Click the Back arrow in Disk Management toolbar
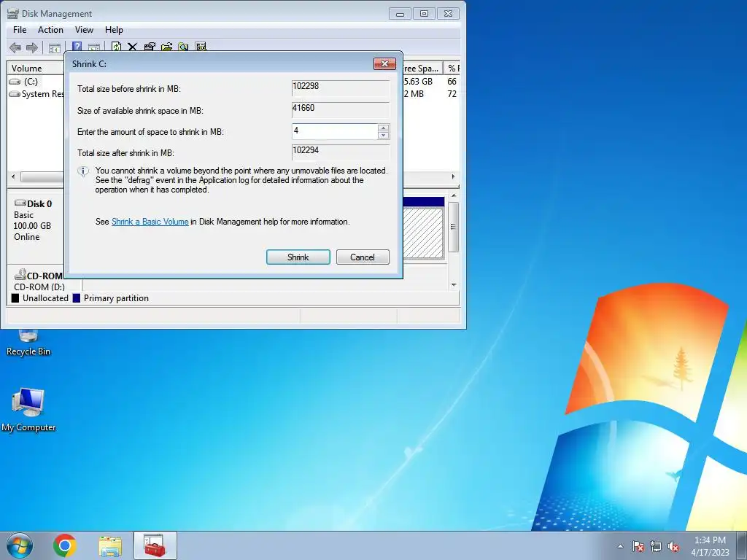 click(x=15, y=47)
